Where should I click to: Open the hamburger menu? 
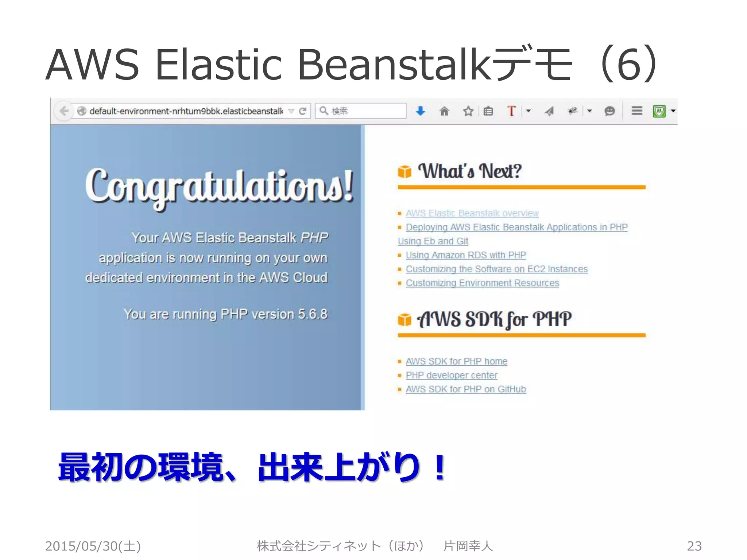tap(637, 110)
